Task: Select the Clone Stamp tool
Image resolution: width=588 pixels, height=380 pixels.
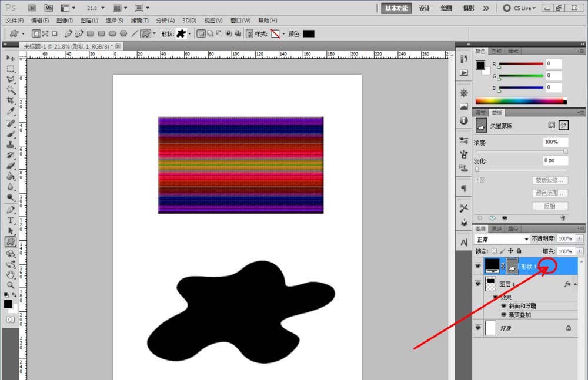Action: pyautogui.click(x=11, y=144)
